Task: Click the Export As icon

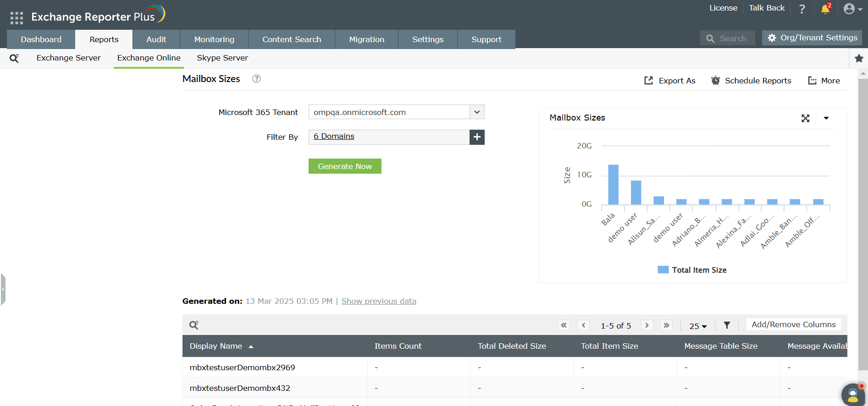Action: click(648, 81)
